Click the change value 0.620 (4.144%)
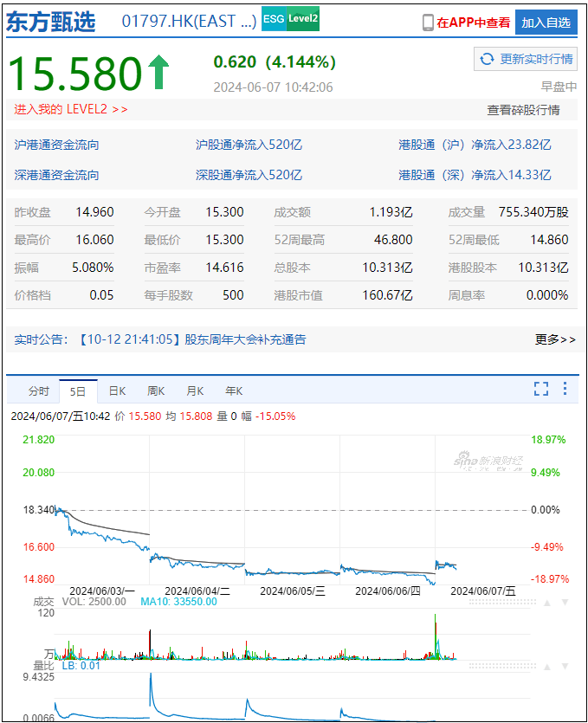The image size is (588, 723). pyautogui.click(x=275, y=61)
